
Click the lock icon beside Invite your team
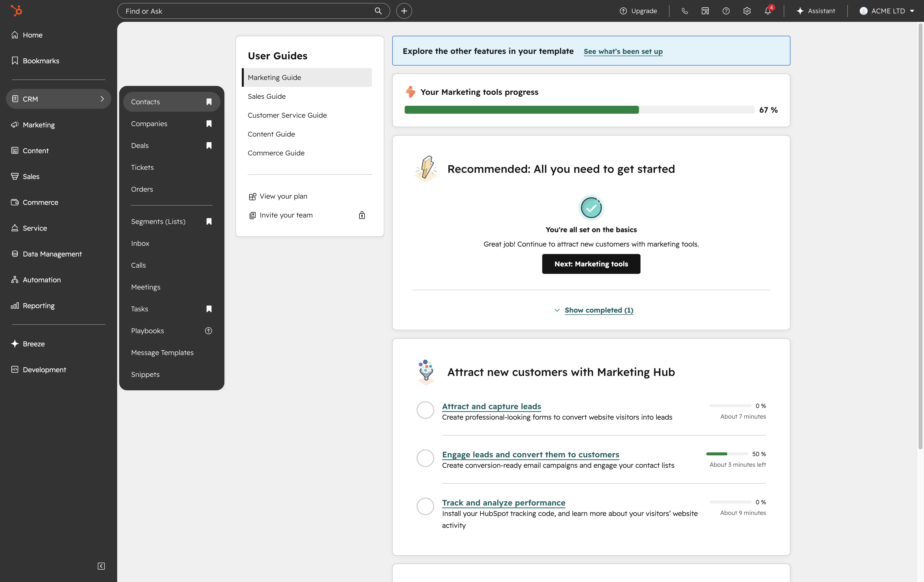click(x=362, y=215)
